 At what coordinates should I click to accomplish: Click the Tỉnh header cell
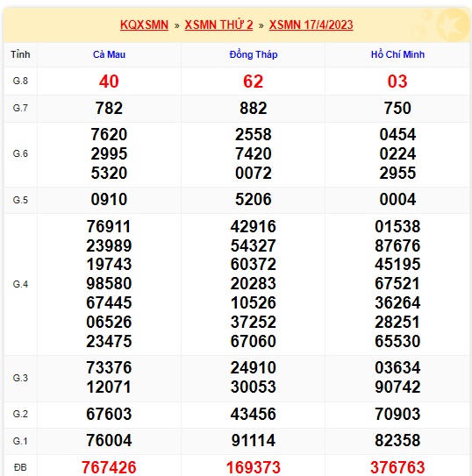click(20, 54)
